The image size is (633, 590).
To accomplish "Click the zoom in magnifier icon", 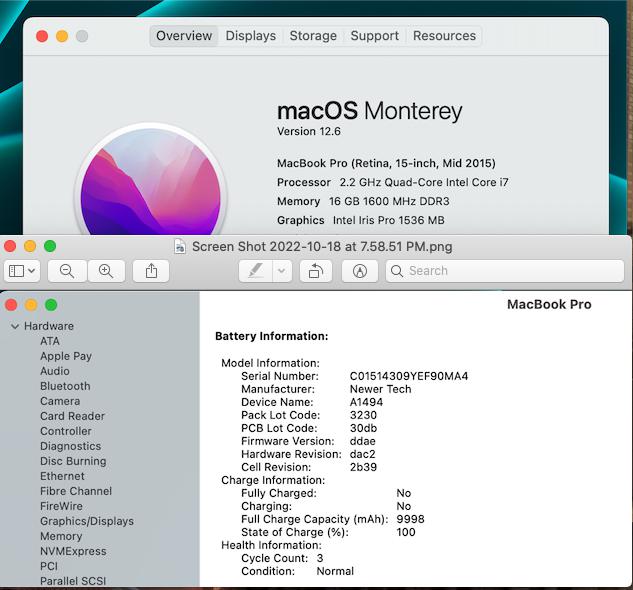I will [x=106, y=271].
